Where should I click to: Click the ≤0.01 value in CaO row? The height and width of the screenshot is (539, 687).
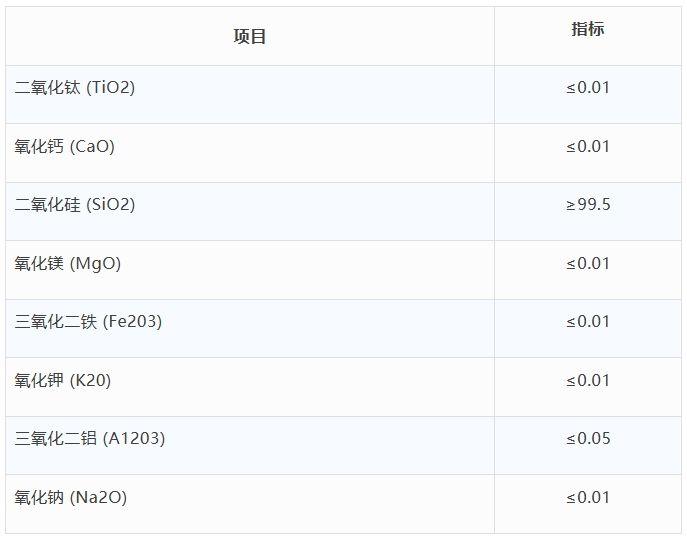[588, 146]
